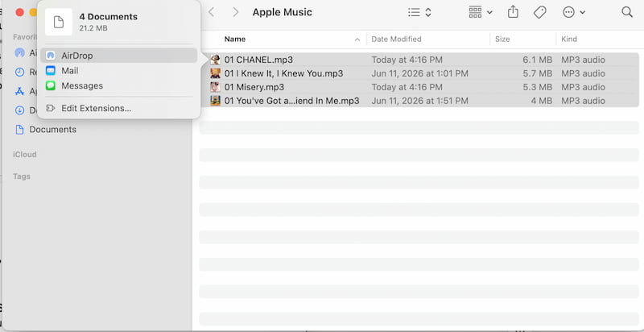
Task: Click the 5.7 MB size cell
Action: tap(537, 73)
